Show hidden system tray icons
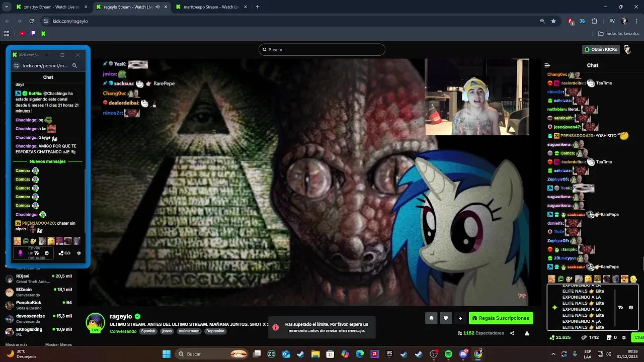The height and width of the screenshot is (362, 644). click(x=553, y=354)
